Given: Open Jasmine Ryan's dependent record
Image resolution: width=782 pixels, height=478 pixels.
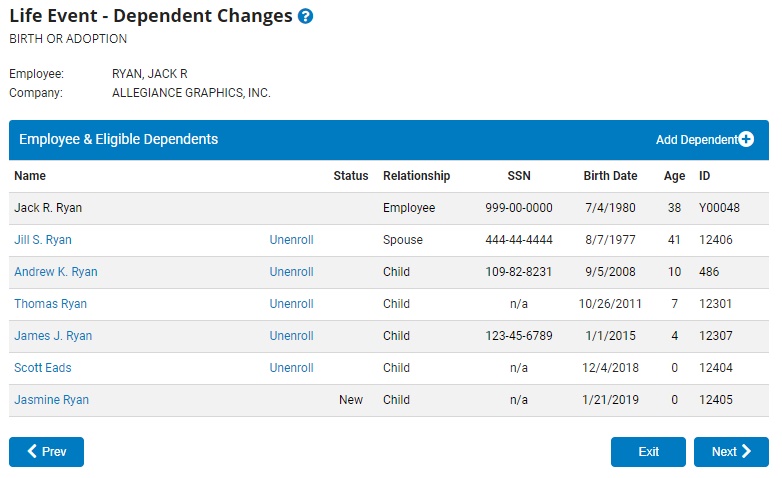Looking at the screenshot, I should 51,400.
